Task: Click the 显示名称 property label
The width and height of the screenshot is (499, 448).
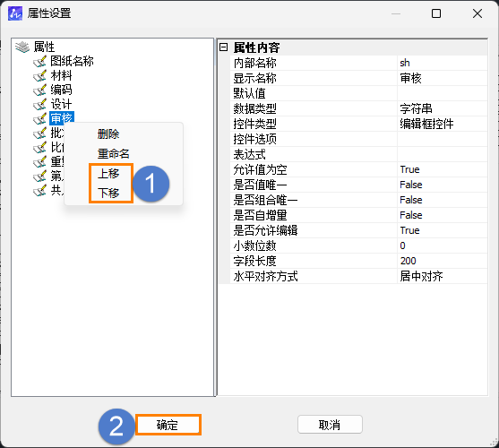Action: tap(255, 78)
